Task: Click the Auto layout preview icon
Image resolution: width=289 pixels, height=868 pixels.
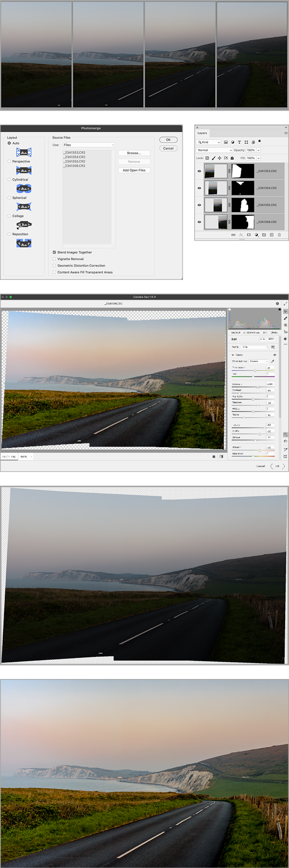Action: pyautogui.click(x=24, y=152)
